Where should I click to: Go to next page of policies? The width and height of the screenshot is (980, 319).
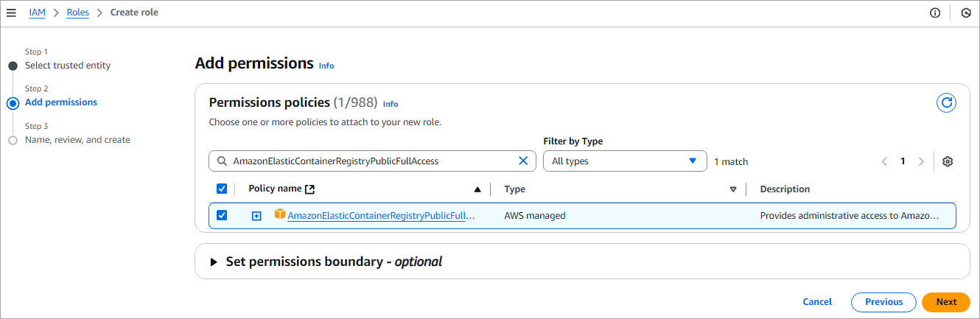(920, 161)
